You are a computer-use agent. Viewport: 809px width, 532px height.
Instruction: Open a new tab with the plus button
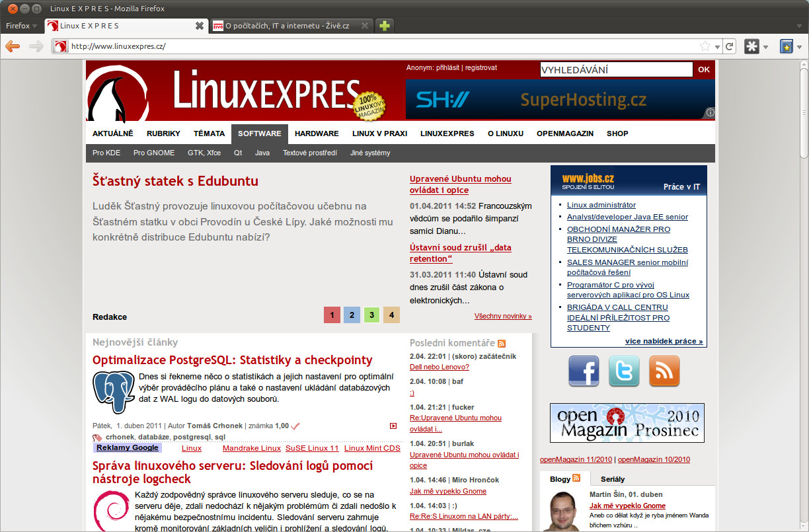(x=385, y=26)
